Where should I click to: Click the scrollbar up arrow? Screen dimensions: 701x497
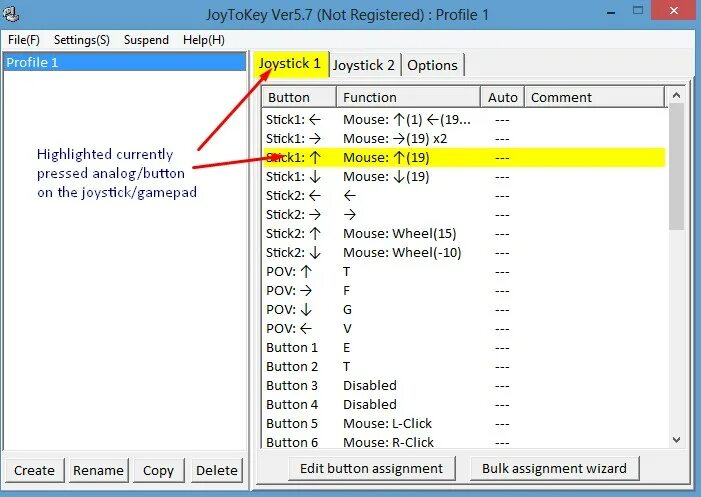point(676,95)
